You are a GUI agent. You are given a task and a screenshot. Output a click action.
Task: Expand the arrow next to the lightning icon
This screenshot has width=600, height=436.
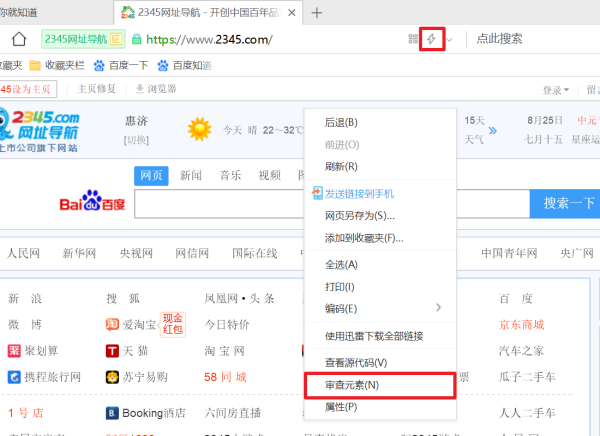tap(449, 39)
